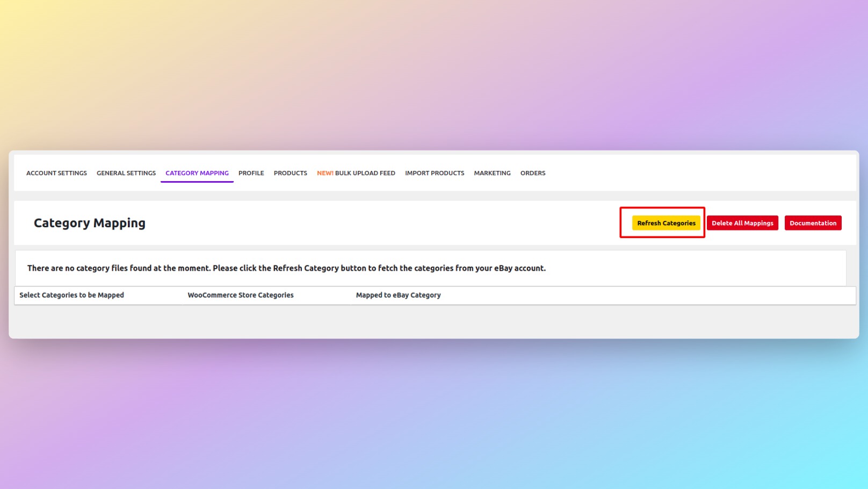Switch to Import Products tab
Screen dimensions: 868x489
[x=435, y=173]
